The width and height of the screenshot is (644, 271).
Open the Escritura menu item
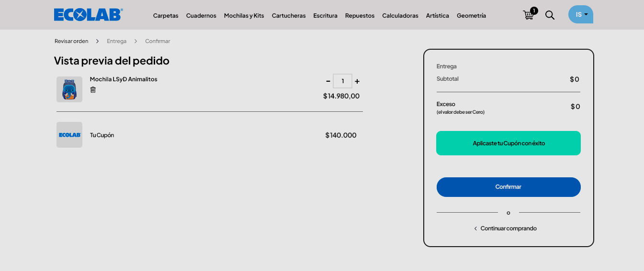(325, 16)
